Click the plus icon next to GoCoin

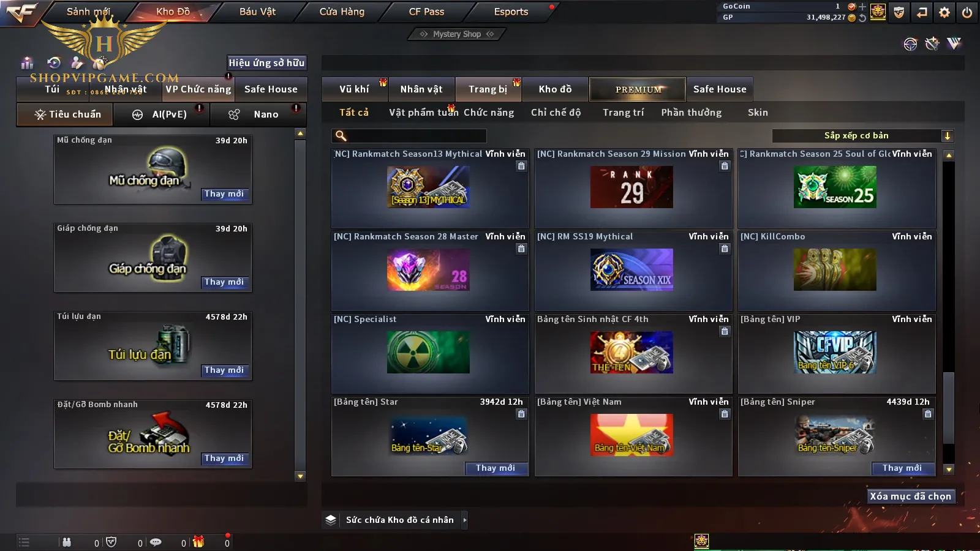(862, 7)
